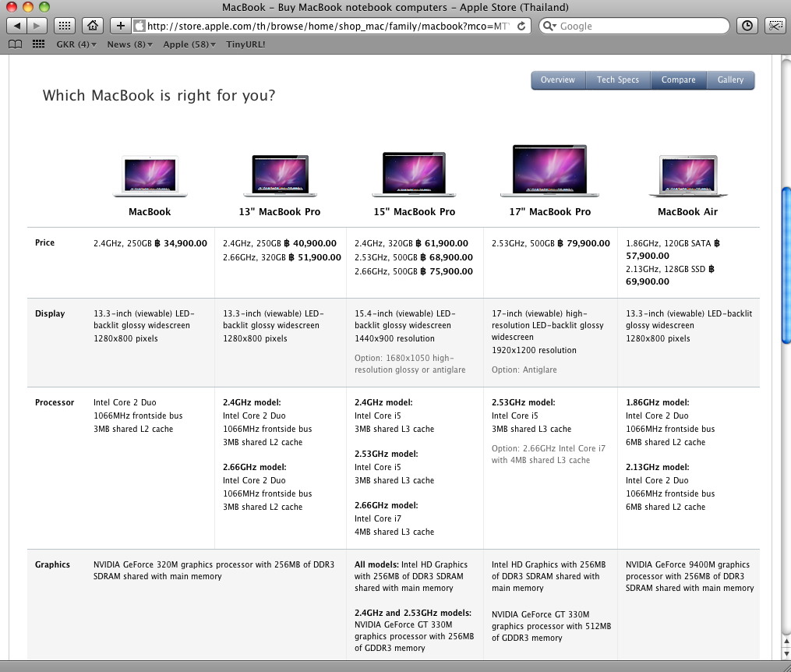The width and height of the screenshot is (791, 672).
Task: Click the "NVIDIA GeForce 9400M graphics" text
Action: coord(687,564)
